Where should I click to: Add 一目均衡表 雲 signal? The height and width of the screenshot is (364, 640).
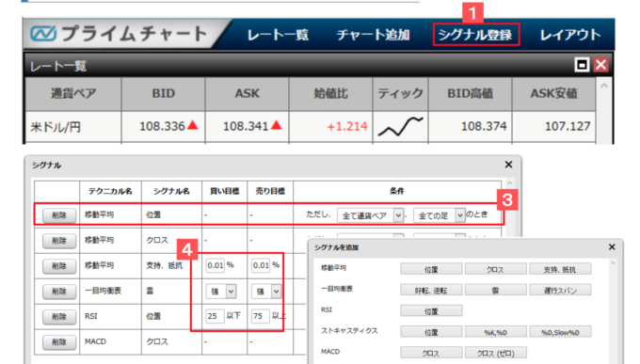pyautogui.click(x=495, y=290)
